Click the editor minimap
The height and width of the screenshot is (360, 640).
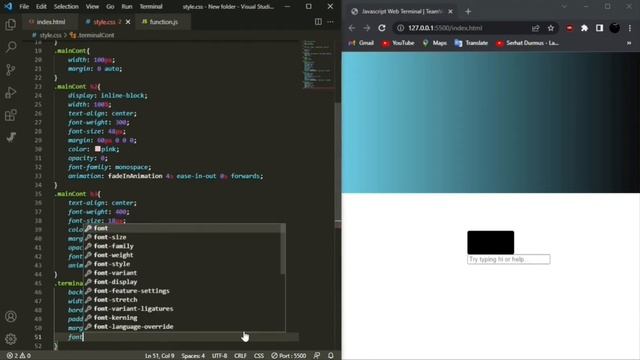tap(318, 64)
